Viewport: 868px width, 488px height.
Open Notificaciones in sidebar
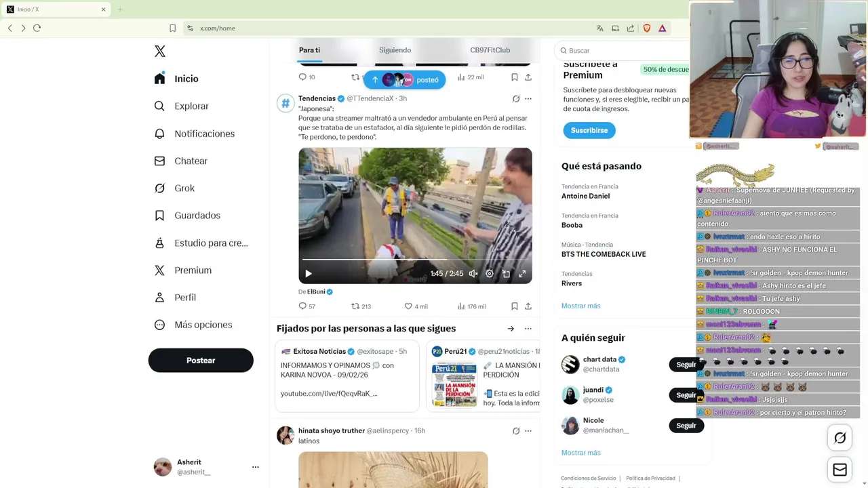[x=195, y=134]
